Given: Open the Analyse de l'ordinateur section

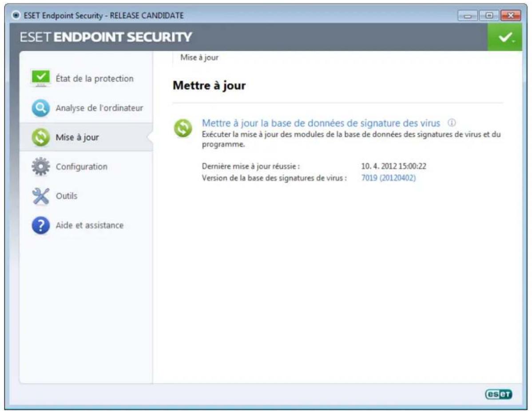Looking at the screenshot, I should coord(86,108).
